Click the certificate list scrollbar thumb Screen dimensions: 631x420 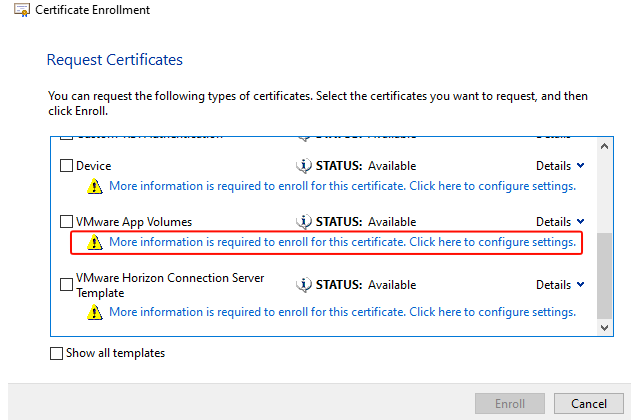coord(604,276)
